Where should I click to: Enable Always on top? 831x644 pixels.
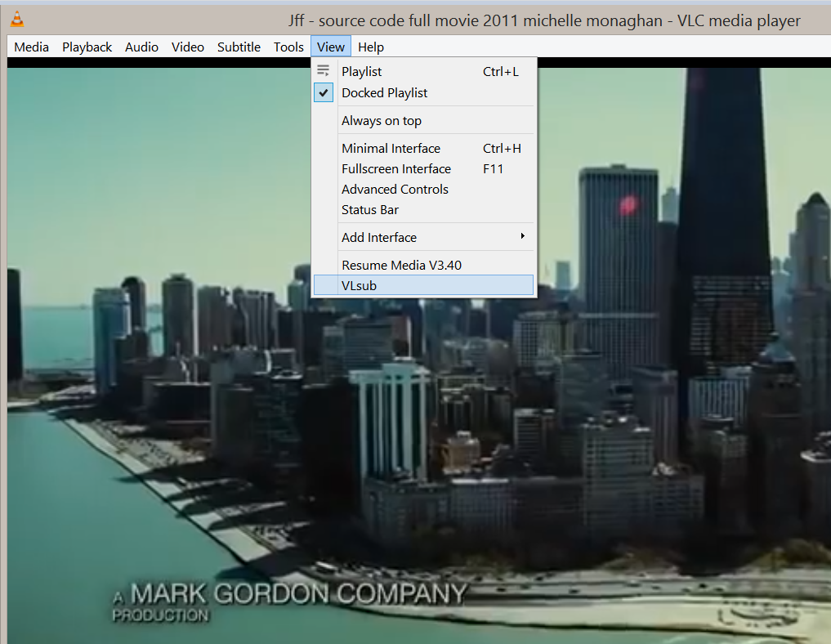pyautogui.click(x=423, y=121)
